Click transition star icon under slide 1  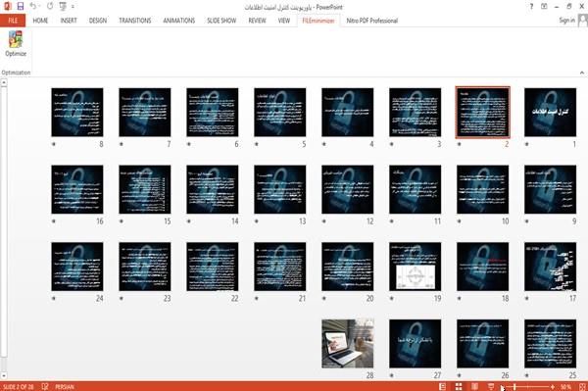pyautogui.click(x=527, y=144)
